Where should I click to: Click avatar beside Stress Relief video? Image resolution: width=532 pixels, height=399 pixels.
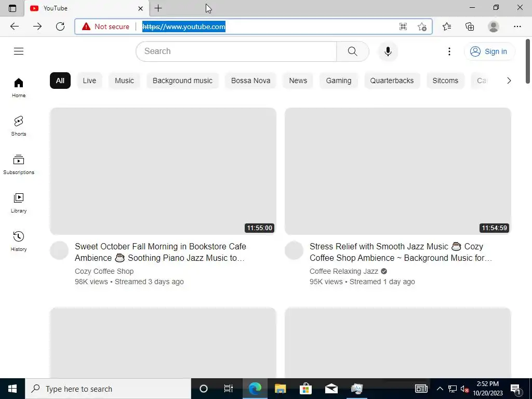[x=294, y=250]
